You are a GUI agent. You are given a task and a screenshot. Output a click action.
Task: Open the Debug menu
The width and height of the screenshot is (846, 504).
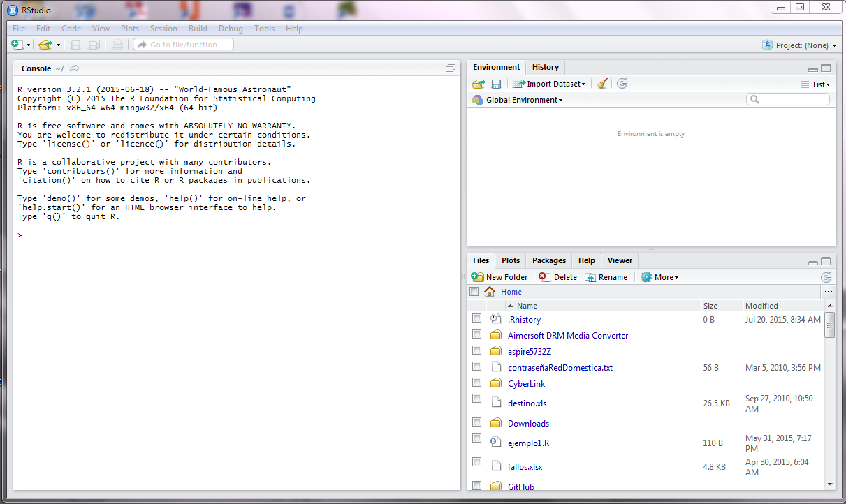point(231,29)
